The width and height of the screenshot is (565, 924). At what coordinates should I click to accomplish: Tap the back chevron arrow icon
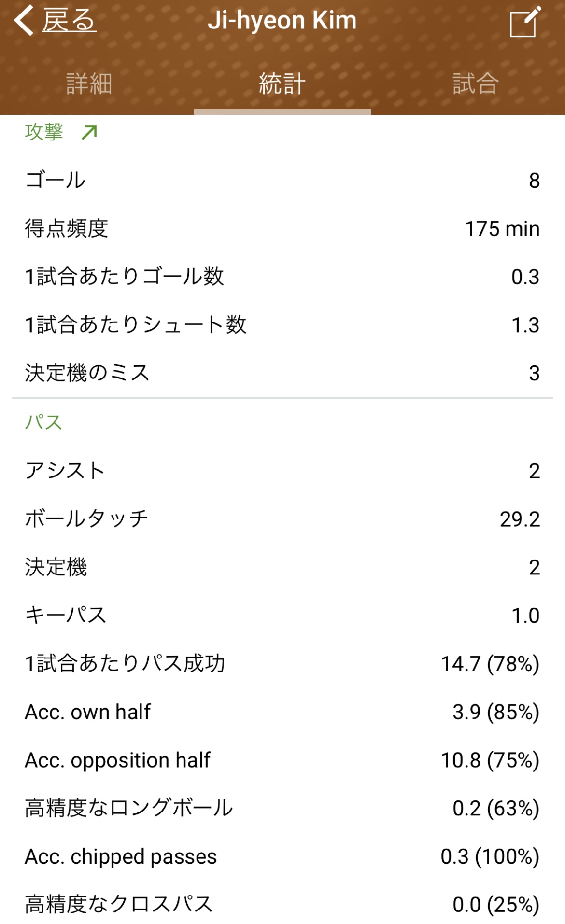(x=24, y=20)
